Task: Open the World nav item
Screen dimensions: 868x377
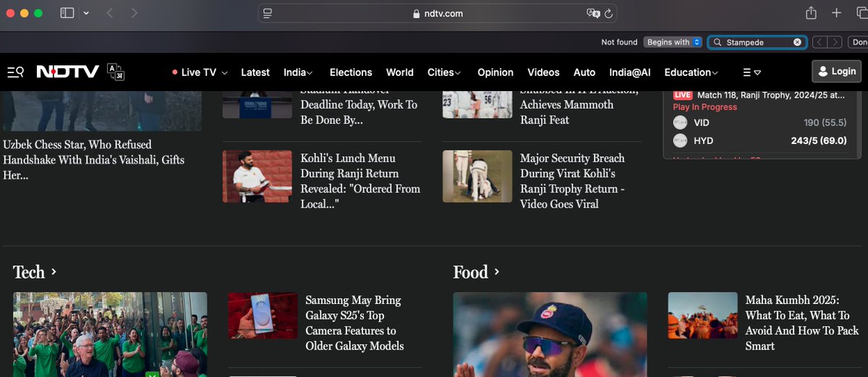Action: pos(400,72)
